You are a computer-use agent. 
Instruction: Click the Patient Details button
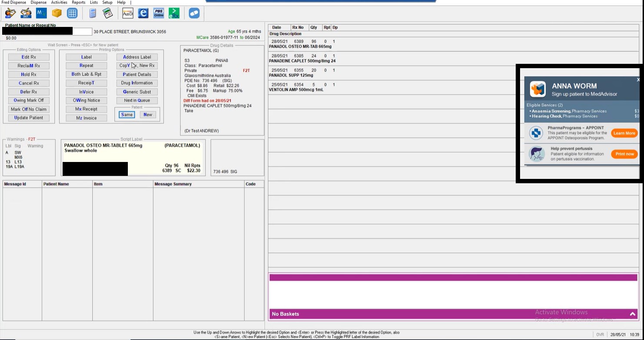click(x=137, y=74)
